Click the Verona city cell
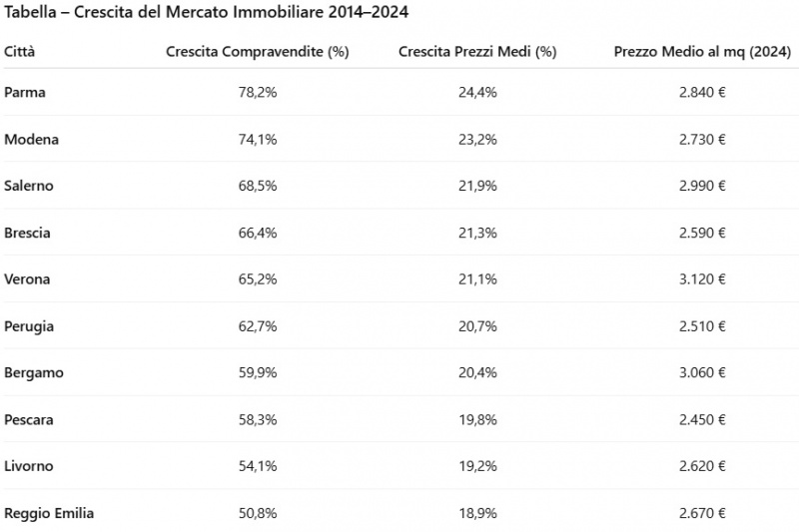This screenshot has width=799, height=532. coord(27,278)
